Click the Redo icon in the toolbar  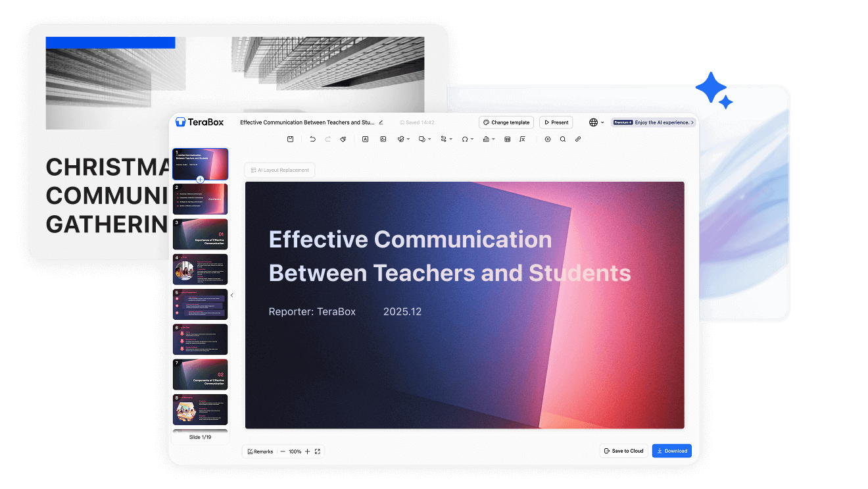tap(327, 139)
